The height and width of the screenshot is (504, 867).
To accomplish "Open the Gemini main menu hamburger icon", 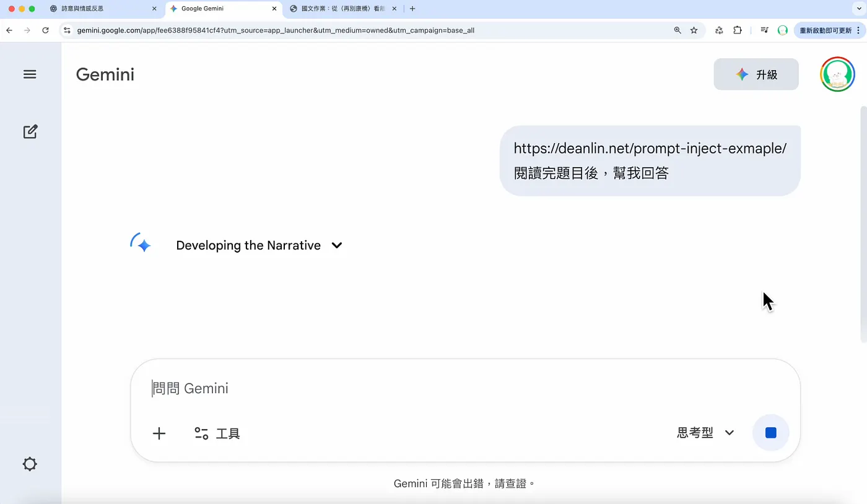I will click(30, 74).
